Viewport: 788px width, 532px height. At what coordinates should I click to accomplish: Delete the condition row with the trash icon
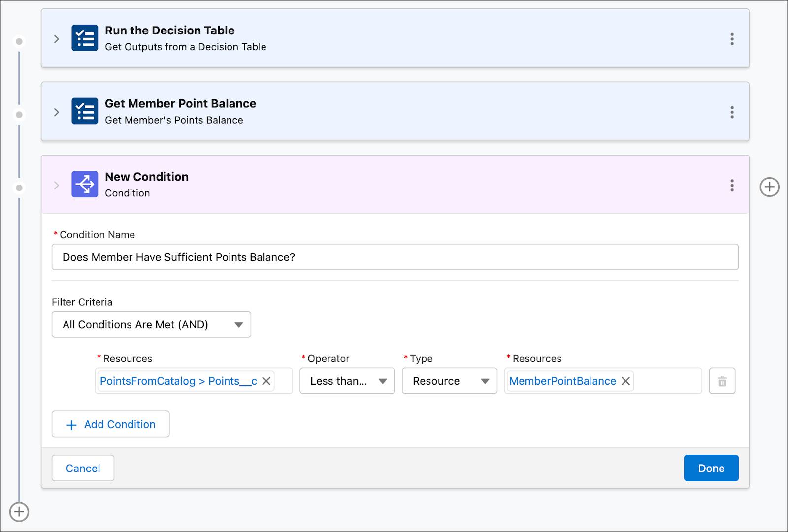pos(722,381)
